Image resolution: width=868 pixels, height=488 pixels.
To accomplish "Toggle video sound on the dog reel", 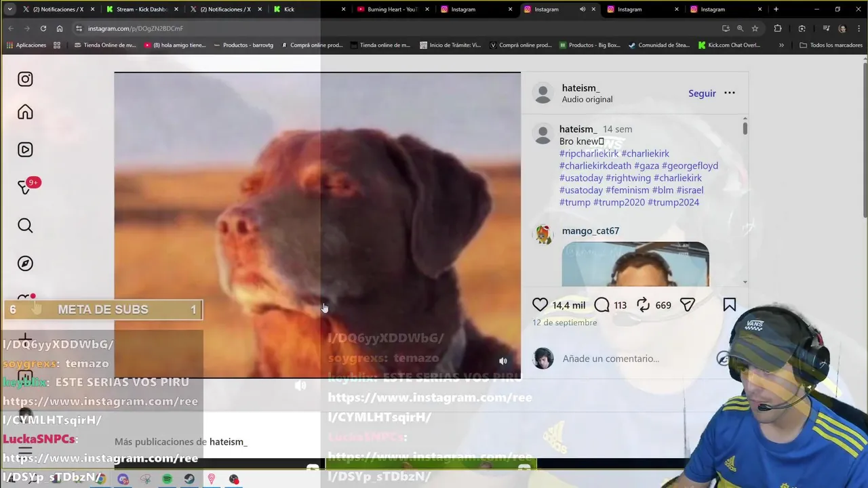I will [502, 361].
